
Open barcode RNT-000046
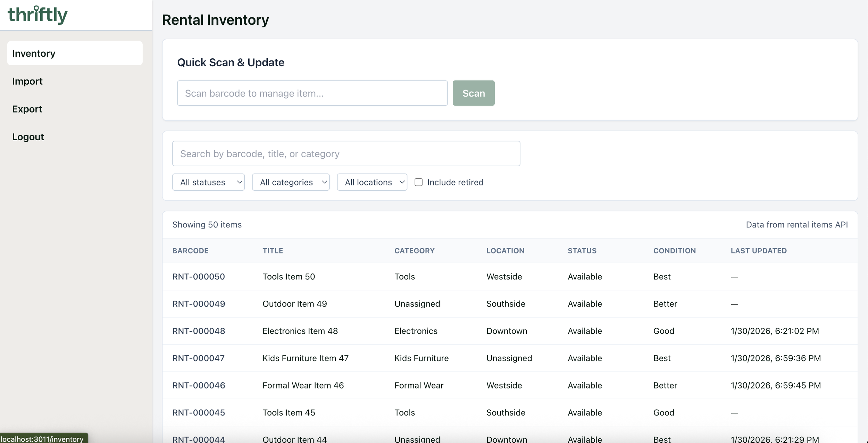click(x=199, y=385)
